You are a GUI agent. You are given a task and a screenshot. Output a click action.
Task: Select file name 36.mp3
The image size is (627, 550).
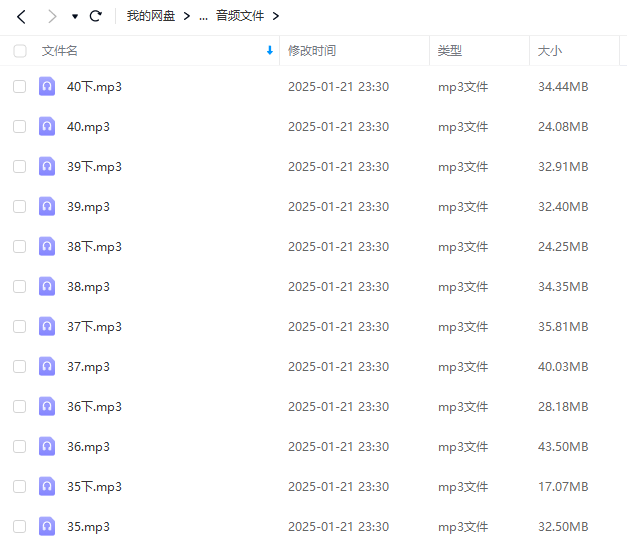(x=88, y=447)
